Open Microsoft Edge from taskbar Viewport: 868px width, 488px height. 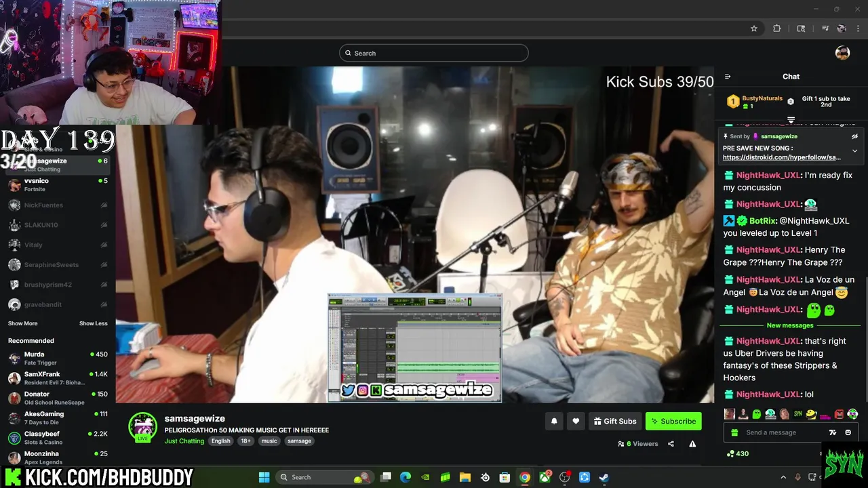click(406, 477)
